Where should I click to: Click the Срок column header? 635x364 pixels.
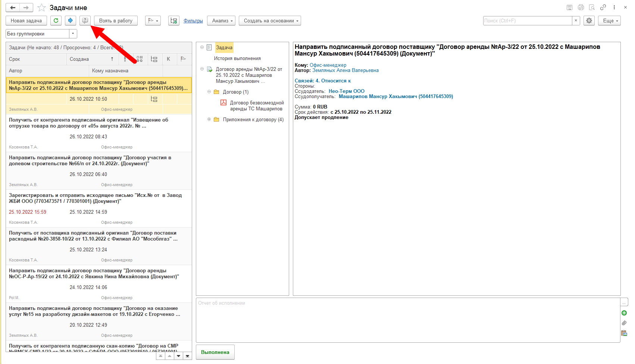pyautogui.click(x=36, y=59)
